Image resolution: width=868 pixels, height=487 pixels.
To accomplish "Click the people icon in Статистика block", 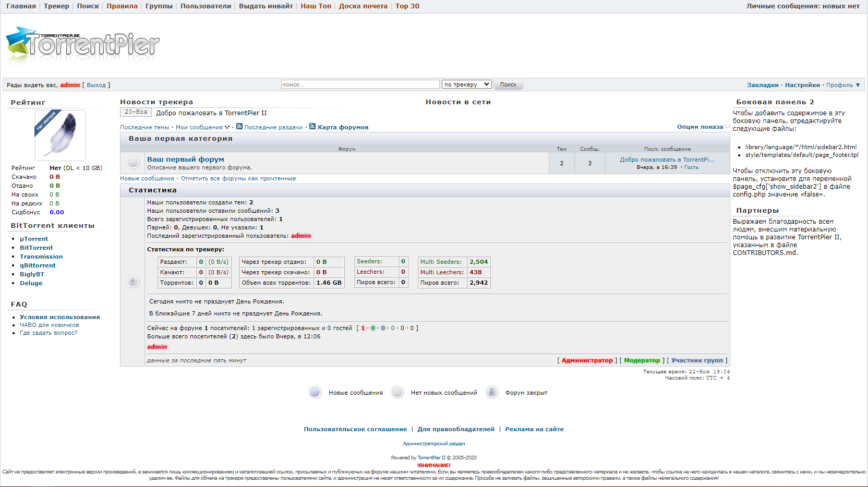I will click(x=133, y=282).
